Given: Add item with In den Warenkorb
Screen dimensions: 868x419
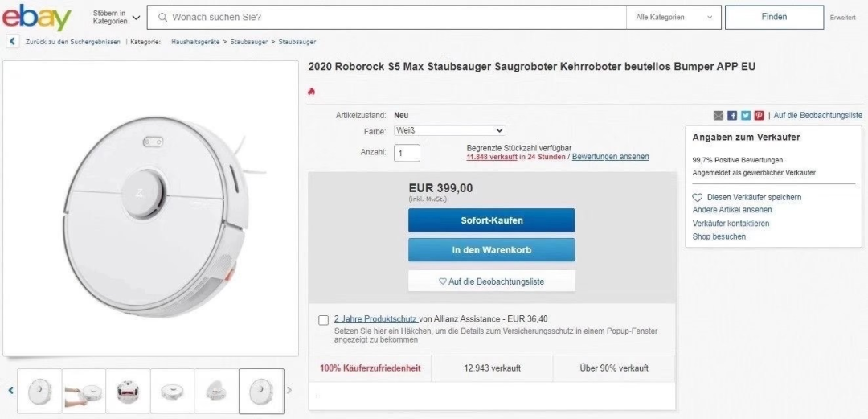Looking at the screenshot, I should pyautogui.click(x=491, y=250).
